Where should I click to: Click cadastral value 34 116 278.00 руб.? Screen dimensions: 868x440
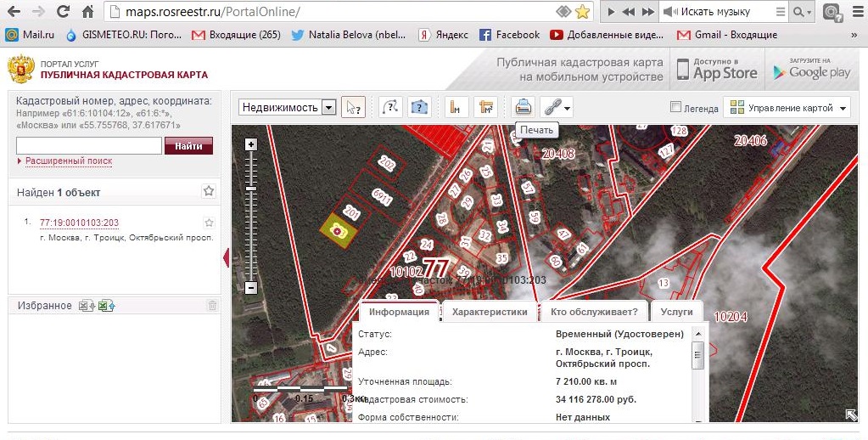pyautogui.click(x=596, y=399)
